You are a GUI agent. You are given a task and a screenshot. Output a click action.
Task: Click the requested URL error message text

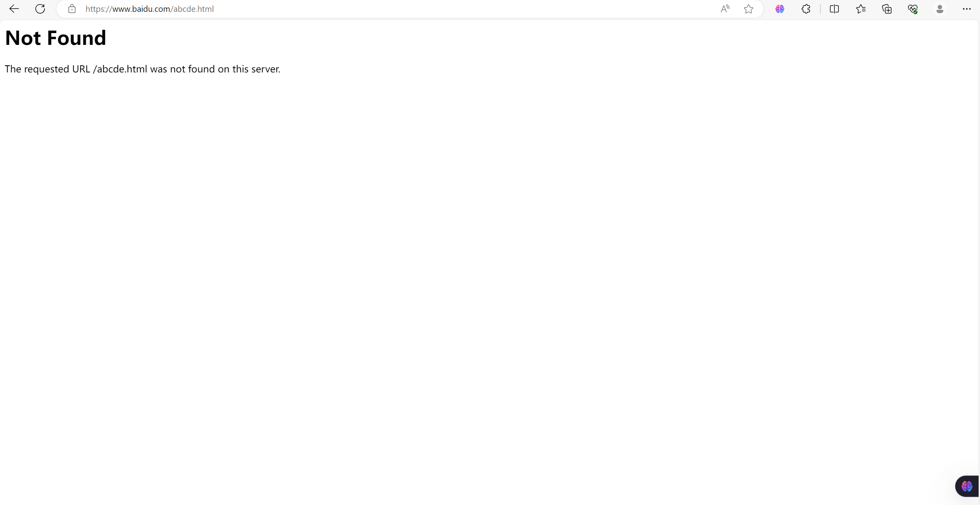pos(142,69)
